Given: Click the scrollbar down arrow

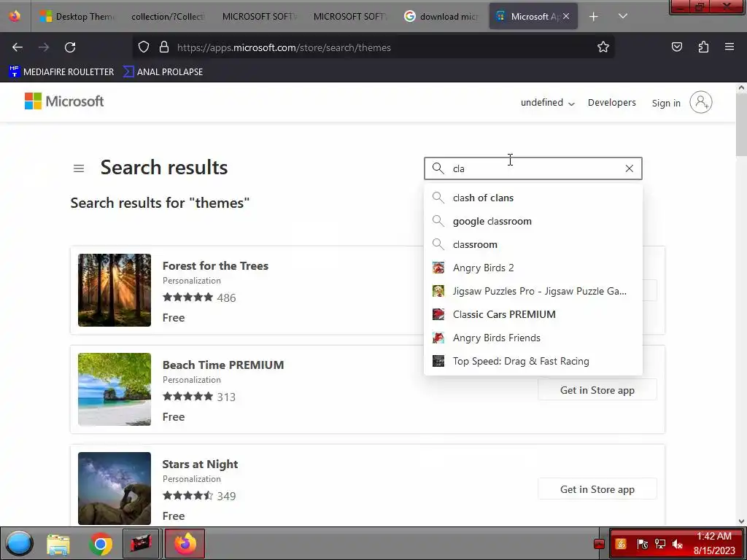Looking at the screenshot, I should [x=741, y=521].
